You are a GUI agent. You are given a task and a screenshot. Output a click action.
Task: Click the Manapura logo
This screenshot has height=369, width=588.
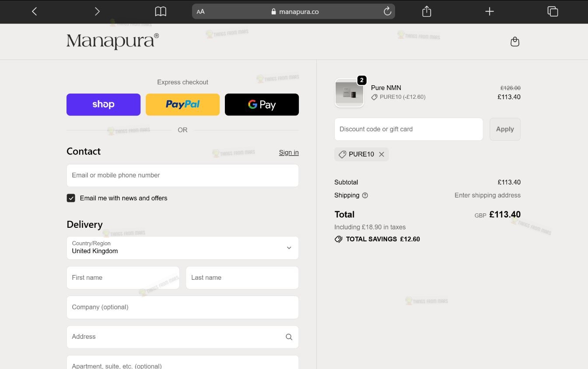[113, 41]
